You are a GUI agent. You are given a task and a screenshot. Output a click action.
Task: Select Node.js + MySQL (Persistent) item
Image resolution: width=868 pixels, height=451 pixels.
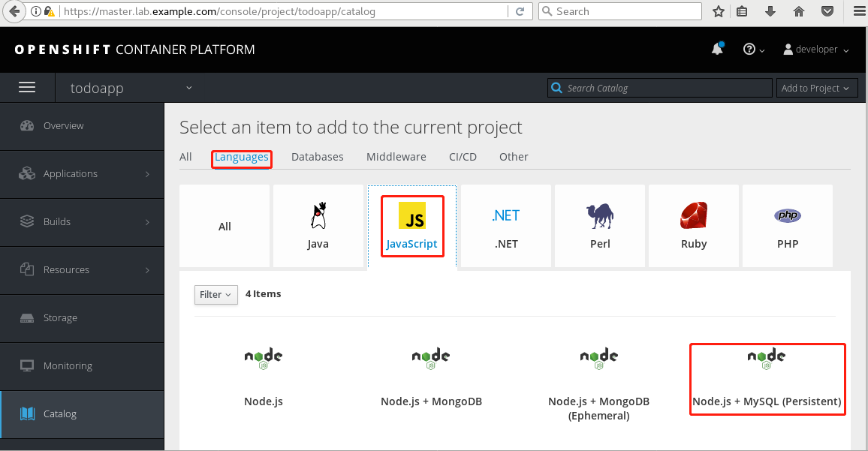click(767, 378)
